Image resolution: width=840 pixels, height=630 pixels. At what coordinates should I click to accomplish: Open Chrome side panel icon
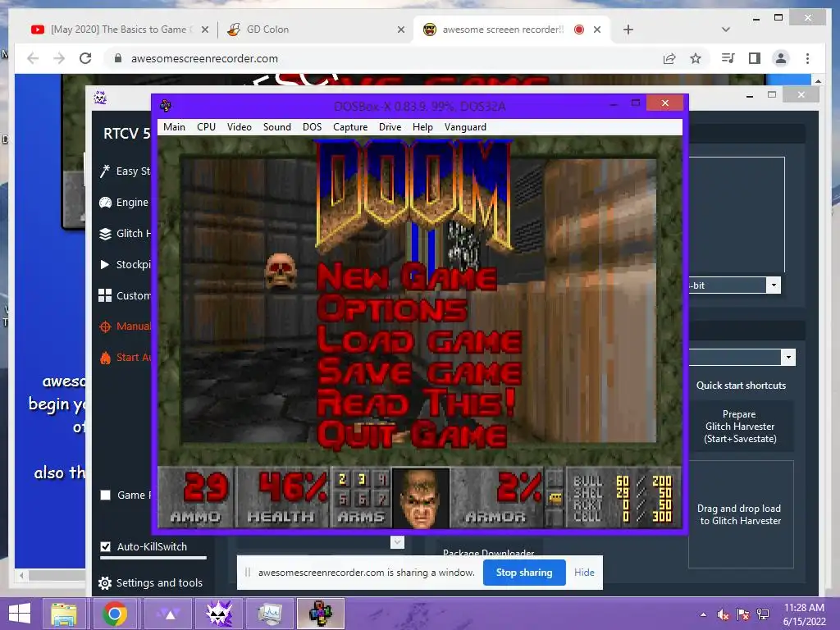tap(755, 58)
